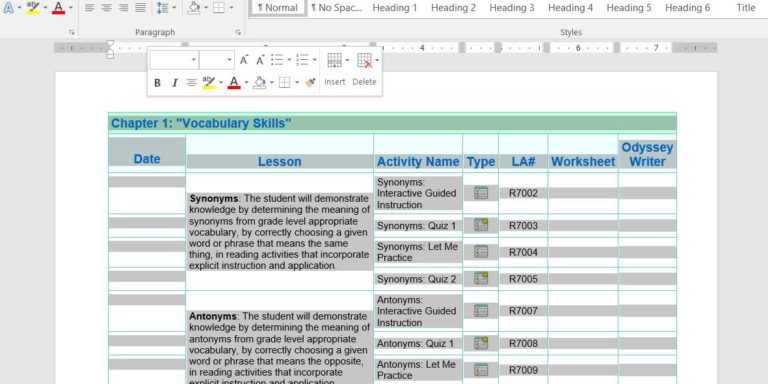Click the Normal style button
This screenshot has width=768, height=384.
[x=278, y=8]
